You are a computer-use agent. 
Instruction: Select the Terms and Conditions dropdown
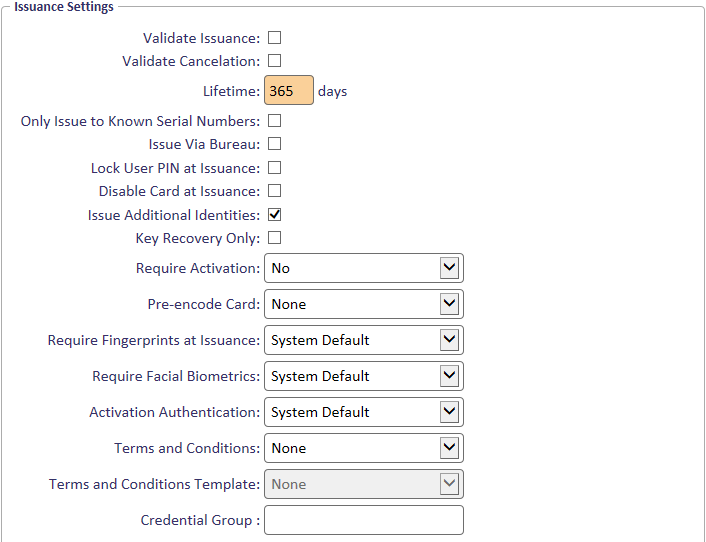click(364, 448)
